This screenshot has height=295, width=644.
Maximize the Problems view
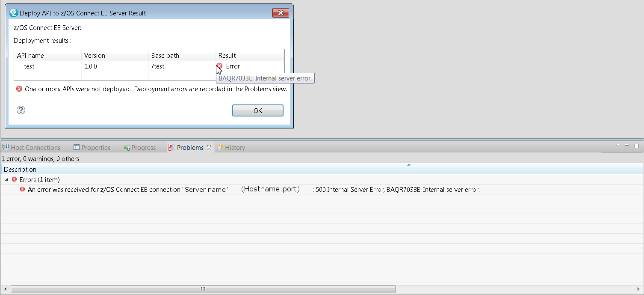click(x=637, y=145)
